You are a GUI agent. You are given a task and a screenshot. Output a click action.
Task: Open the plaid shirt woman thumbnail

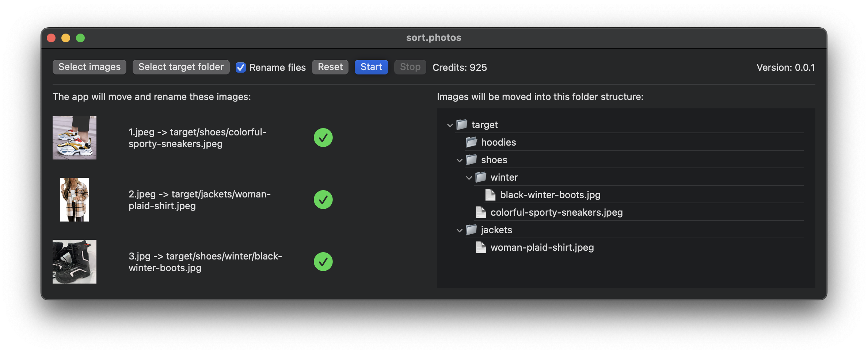click(75, 200)
